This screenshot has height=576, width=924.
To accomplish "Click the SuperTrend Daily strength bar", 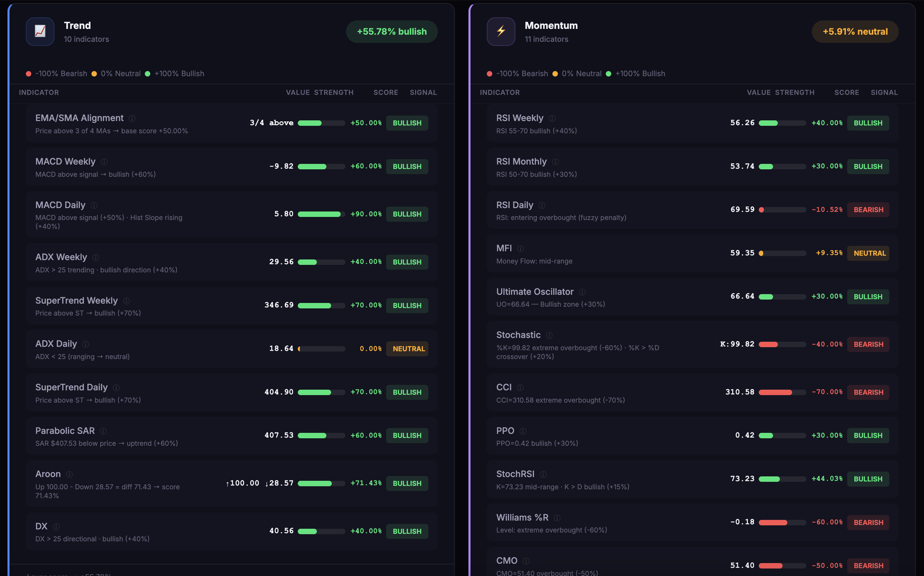I will (x=322, y=392).
